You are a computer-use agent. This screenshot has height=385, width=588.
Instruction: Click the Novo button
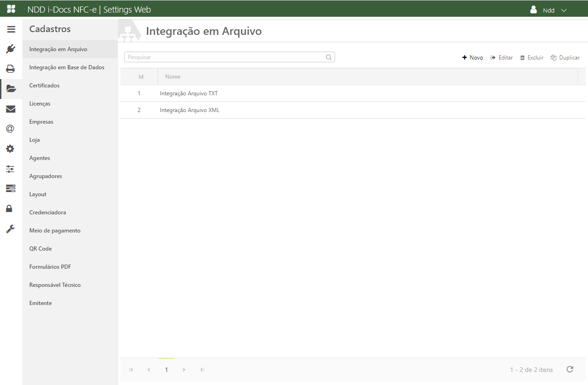(472, 58)
